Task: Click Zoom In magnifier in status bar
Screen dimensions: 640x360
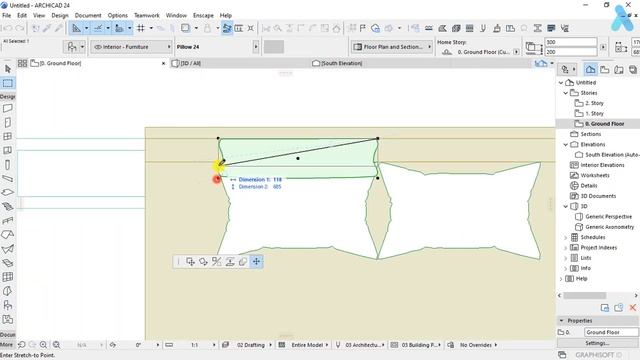Action: [x=43, y=345]
